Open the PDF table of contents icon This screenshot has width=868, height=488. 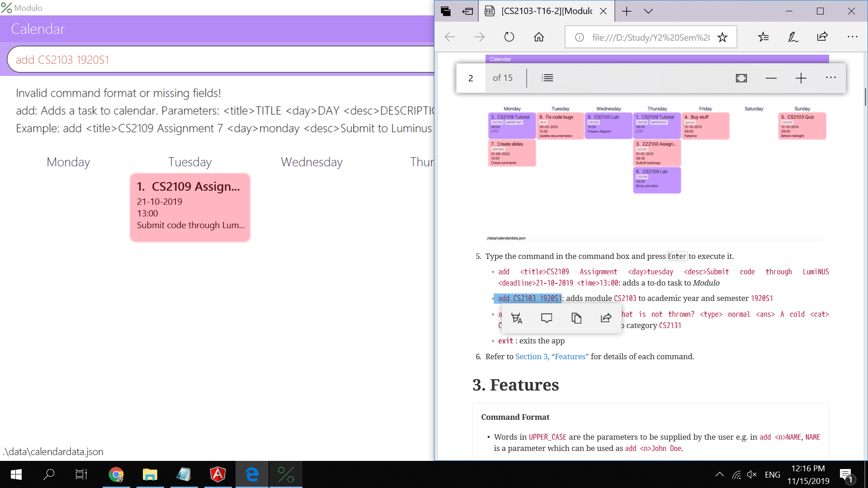click(x=547, y=77)
